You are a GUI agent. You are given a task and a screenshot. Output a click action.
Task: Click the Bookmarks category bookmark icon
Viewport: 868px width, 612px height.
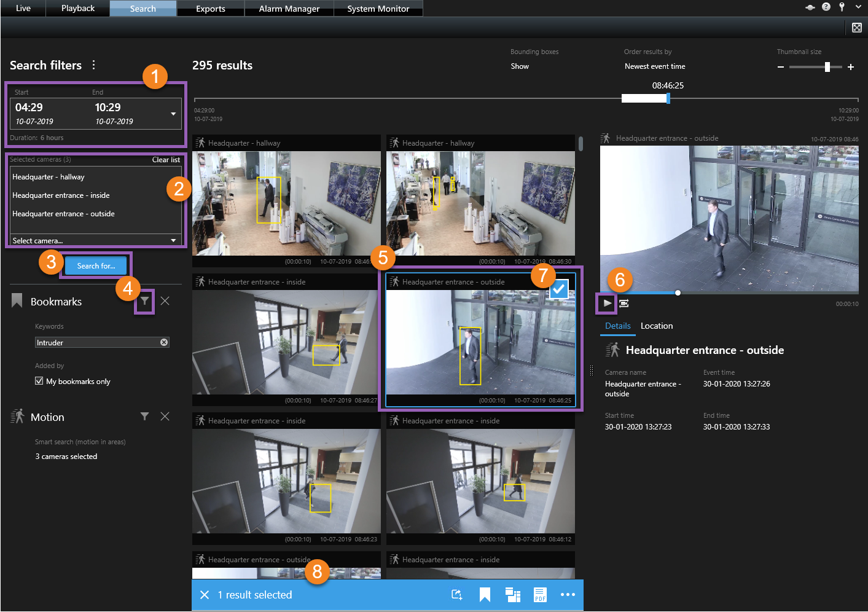[17, 300]
